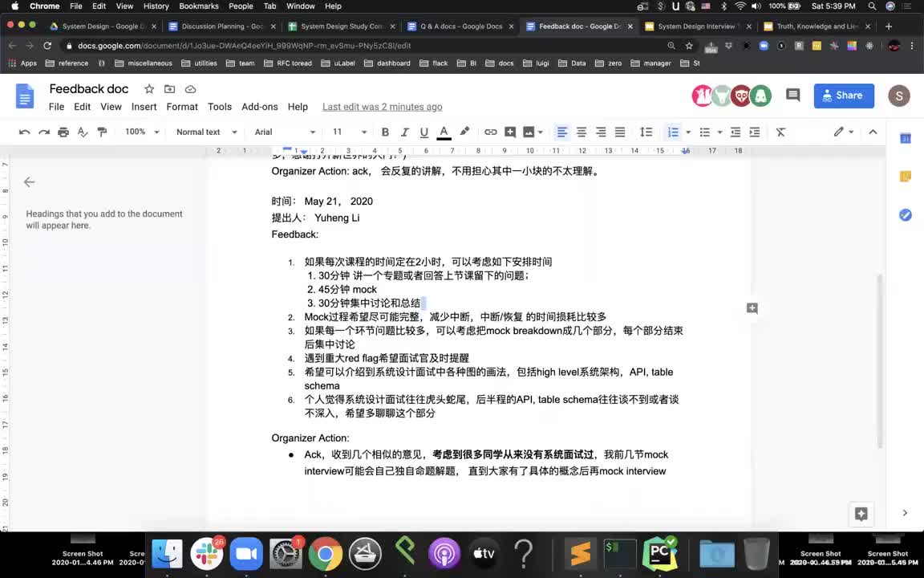Open the Insert menu in Docs

click(144, 107)
